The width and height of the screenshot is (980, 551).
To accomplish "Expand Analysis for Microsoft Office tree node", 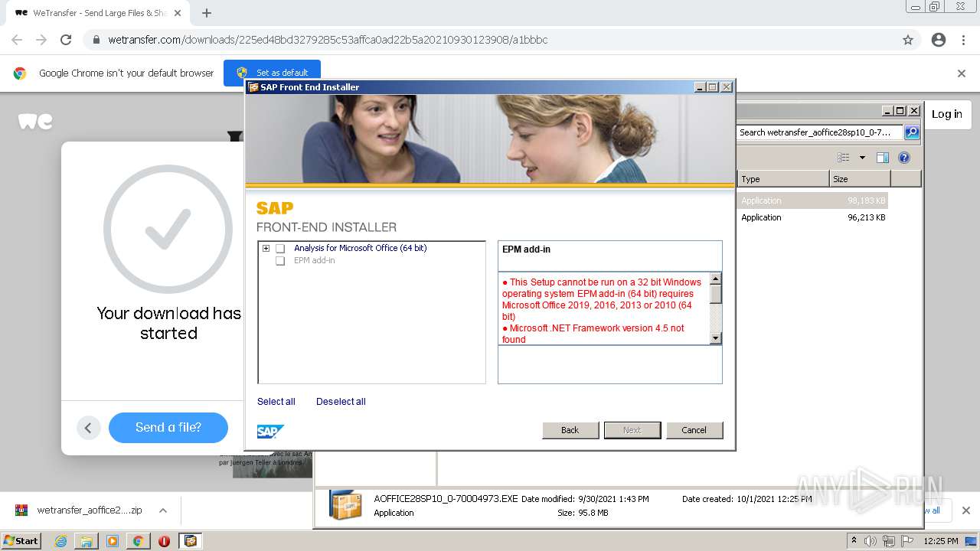I will [x=266, y=248].
